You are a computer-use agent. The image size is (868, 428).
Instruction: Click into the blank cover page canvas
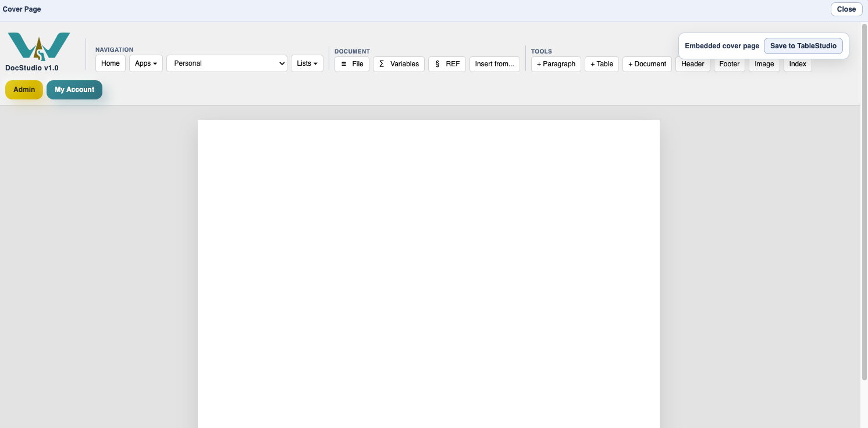[x=429, y=274]
